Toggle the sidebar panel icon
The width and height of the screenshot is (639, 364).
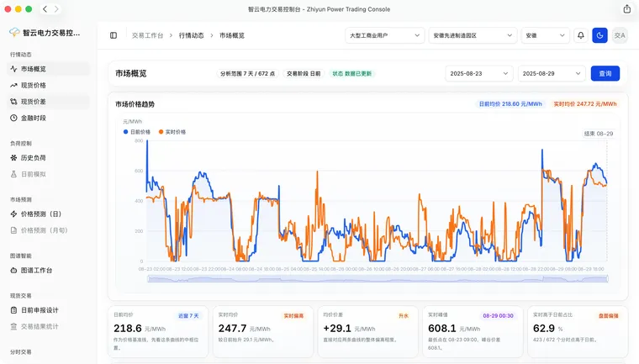click(114, 35)
